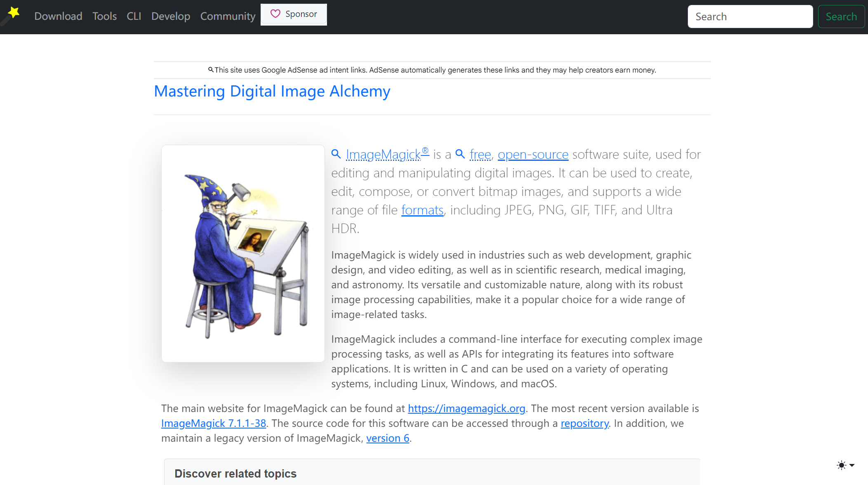The width and height of the screenshot is (868, 485).
Task: Open ImageMagick 7.1.1-38 version link
Action: pos(213,423)
